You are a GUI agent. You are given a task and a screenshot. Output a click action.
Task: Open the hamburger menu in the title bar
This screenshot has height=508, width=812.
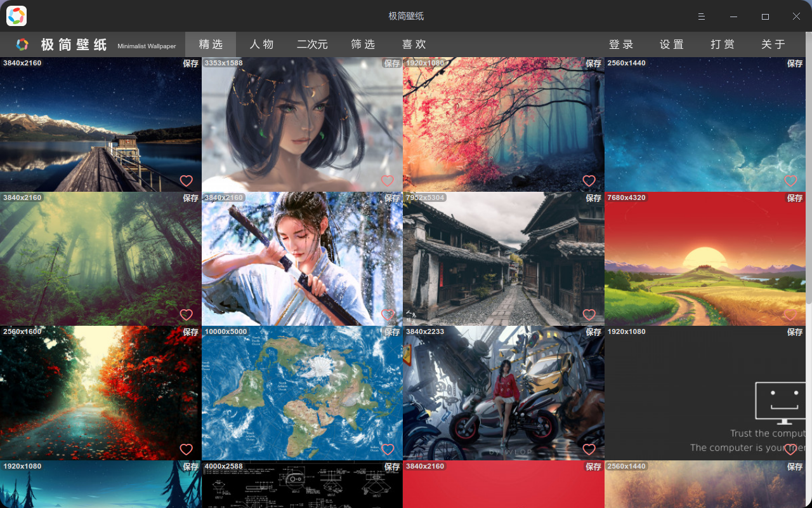701,17
